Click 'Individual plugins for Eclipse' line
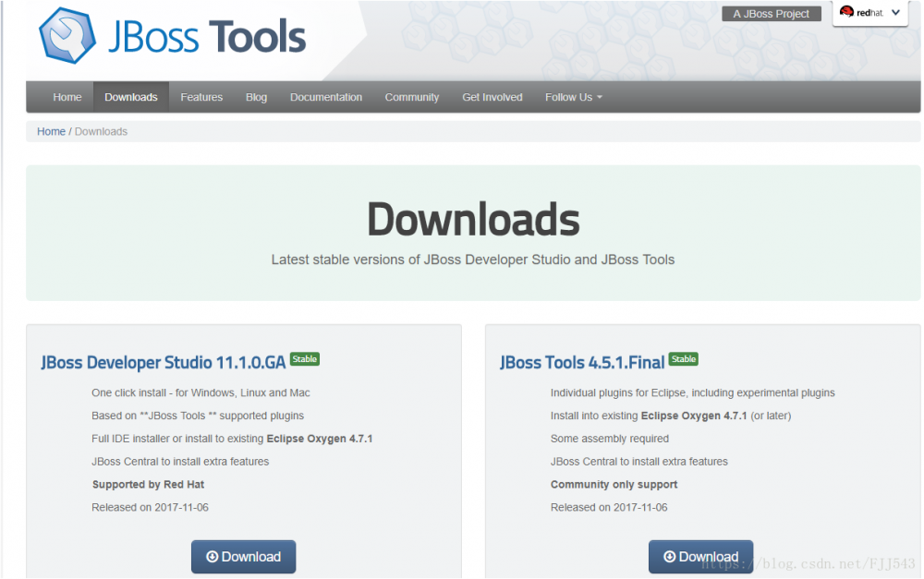This screenshot has height=579, width=924. coord(692,392)
